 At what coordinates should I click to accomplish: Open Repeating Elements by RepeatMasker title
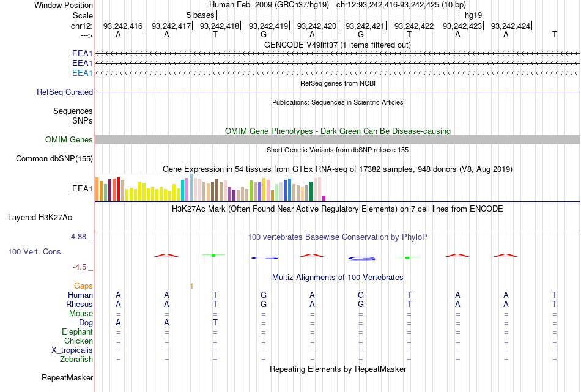pos(338,369)
